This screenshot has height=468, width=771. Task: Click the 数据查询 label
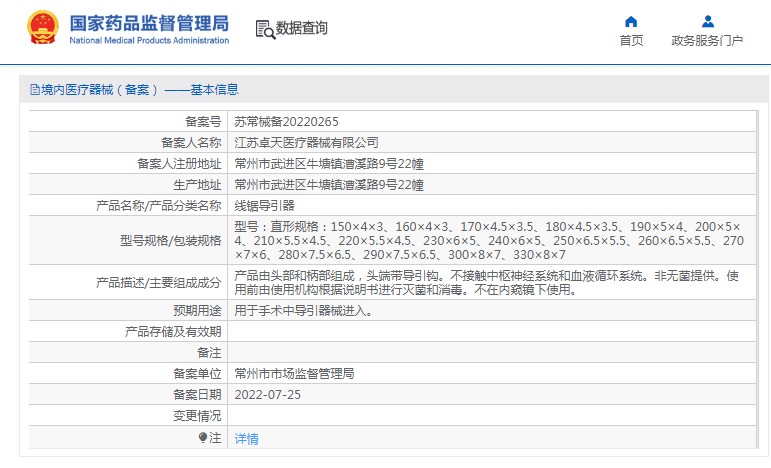301,28
